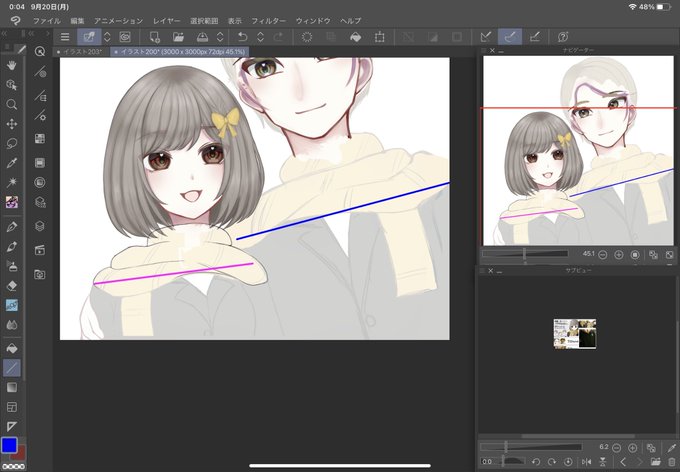Select the Gradient tool
680x472 pixels.
[12, 387]
